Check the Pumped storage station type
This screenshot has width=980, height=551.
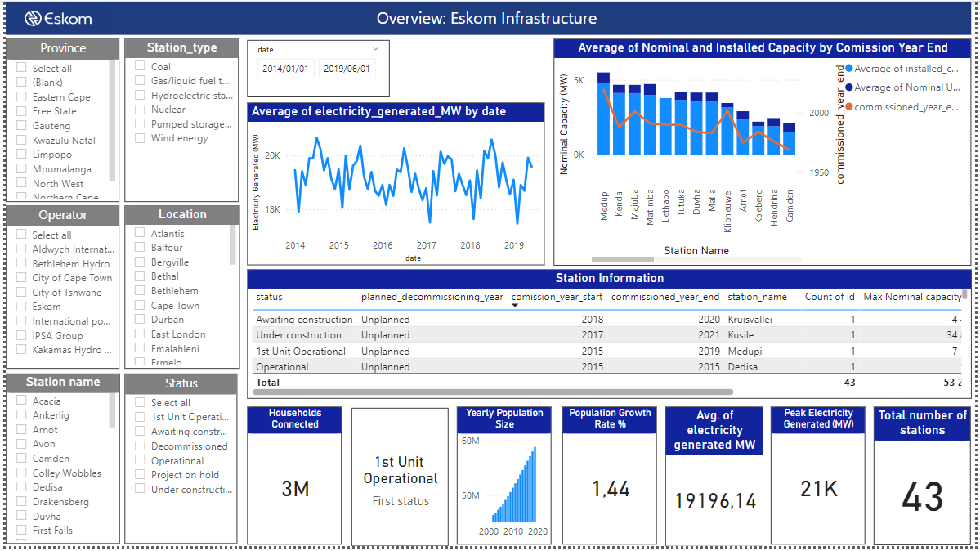point(141,123)
